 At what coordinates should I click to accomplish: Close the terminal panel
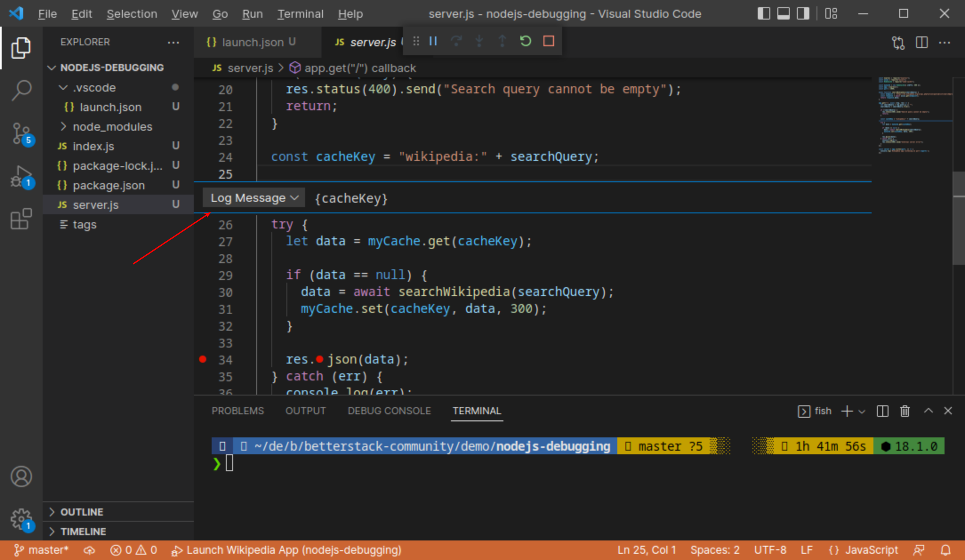948,411
